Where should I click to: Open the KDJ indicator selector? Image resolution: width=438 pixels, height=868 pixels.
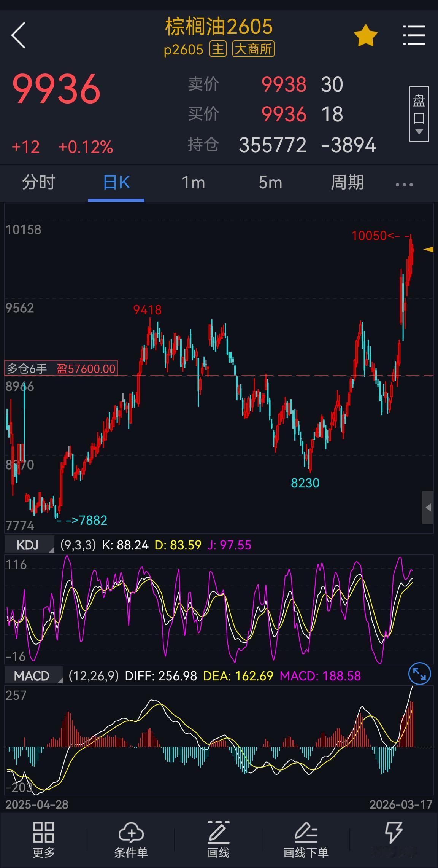coord(29,545)
